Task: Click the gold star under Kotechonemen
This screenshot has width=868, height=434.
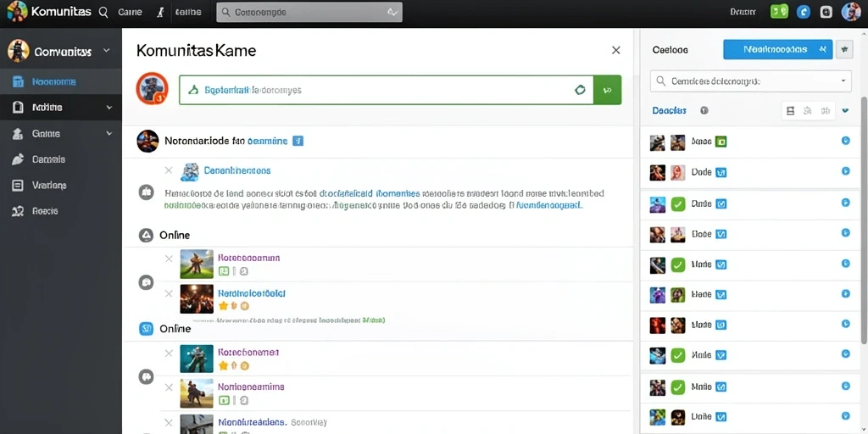Action: click(223, 365)
